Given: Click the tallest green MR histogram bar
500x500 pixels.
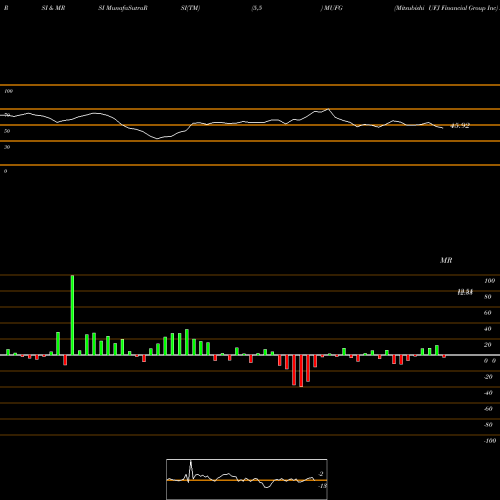Looking at the screenshot, I should (72, 315).
